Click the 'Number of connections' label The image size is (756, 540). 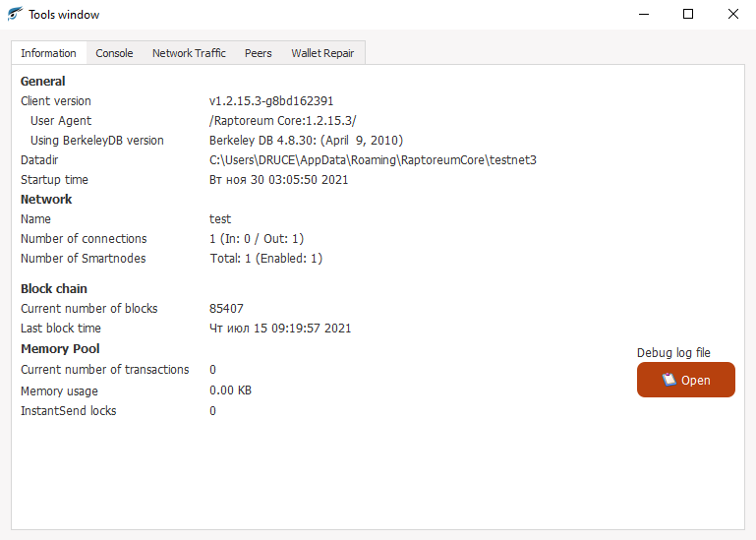pos(84,239)
